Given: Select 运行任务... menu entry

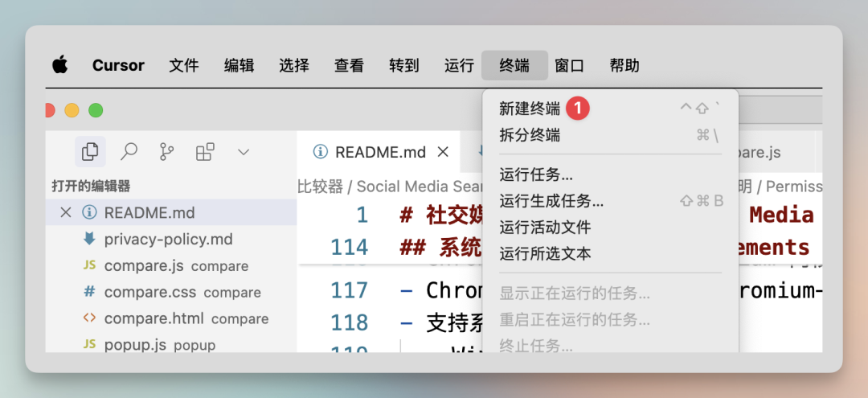Looking at the screenshot, I should 611,175.
